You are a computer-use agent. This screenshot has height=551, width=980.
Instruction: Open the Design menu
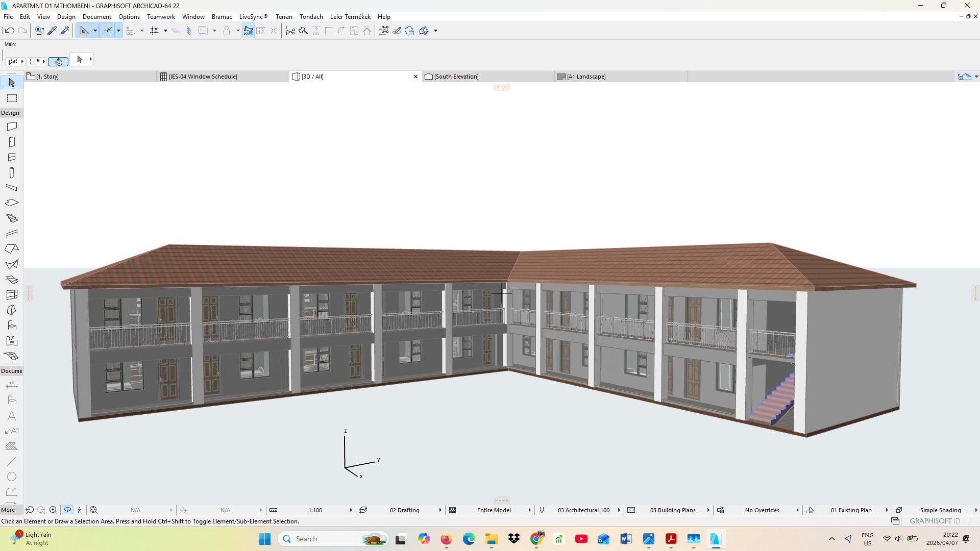pyautogui.click(x=66, y=17)
